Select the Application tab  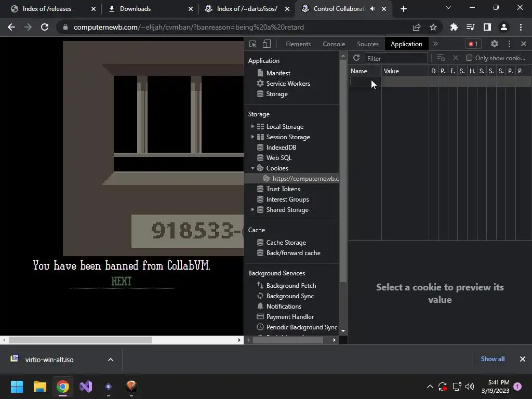[x=406, y=44]
